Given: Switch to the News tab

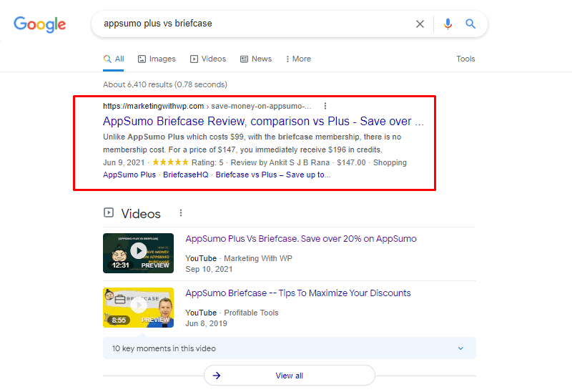Looking at the screenshot, I should (256, 59).
